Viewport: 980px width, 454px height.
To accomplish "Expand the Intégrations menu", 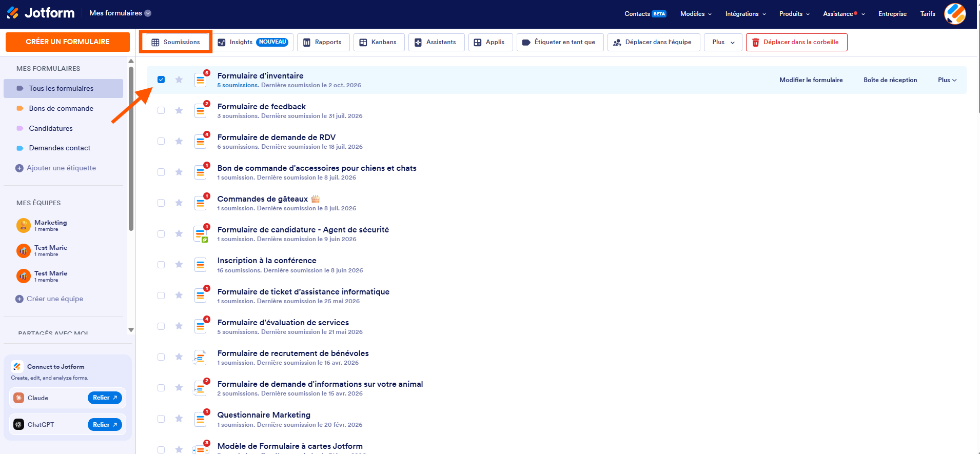I will (746, 14).
